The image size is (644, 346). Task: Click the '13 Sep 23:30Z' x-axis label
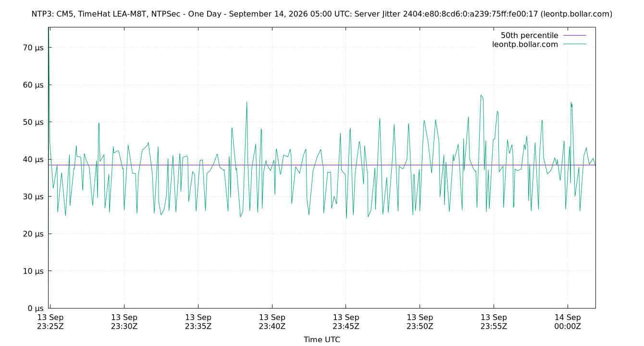click(x=124, y=321)
